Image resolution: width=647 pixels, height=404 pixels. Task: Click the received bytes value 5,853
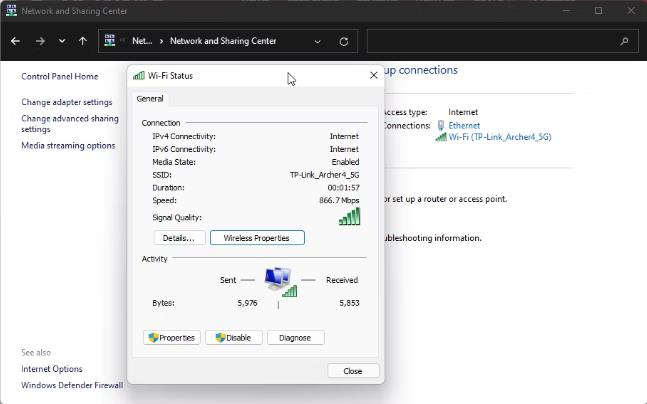click(349, 303)
